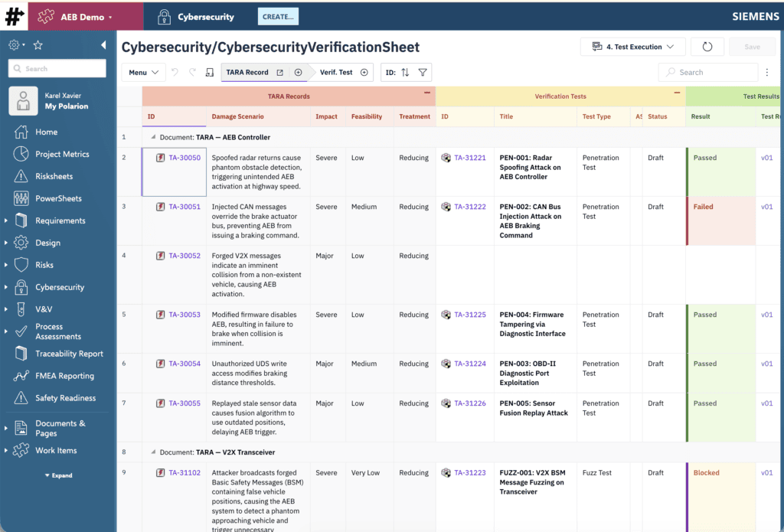This screenshot has width=784, height=532.
Task: Collapse the left navigation sidebar arrow
Action: point(103,45)
